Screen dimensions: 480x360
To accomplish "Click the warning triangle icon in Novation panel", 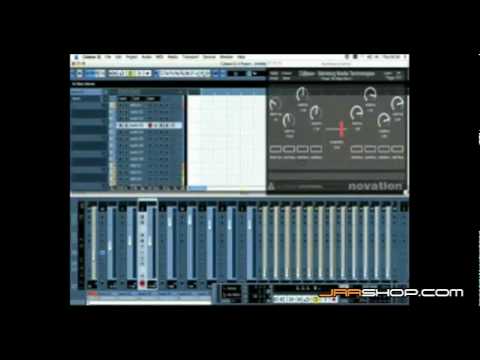I will tap(271, 186).
